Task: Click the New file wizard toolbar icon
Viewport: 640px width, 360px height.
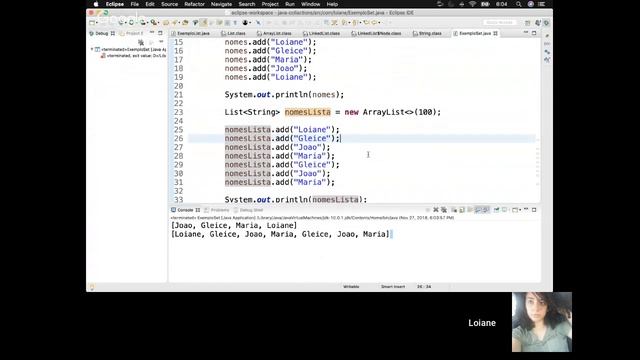Action: point(92,22)
